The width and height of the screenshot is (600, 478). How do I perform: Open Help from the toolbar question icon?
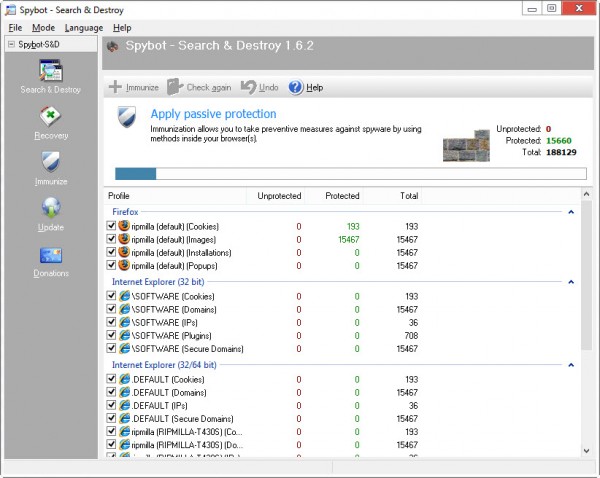pyautogui.click(x=306, y=88)
